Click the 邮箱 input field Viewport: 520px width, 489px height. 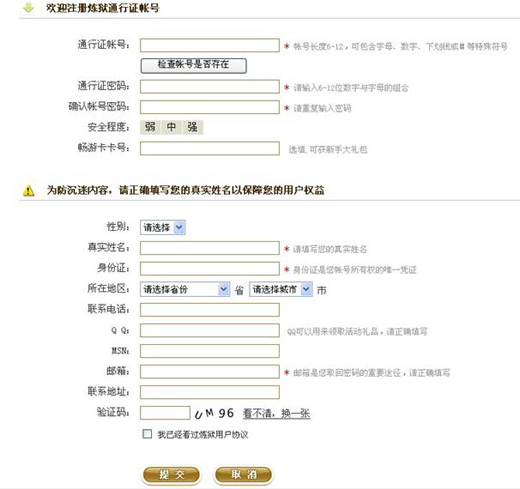[x=210, y=372]
